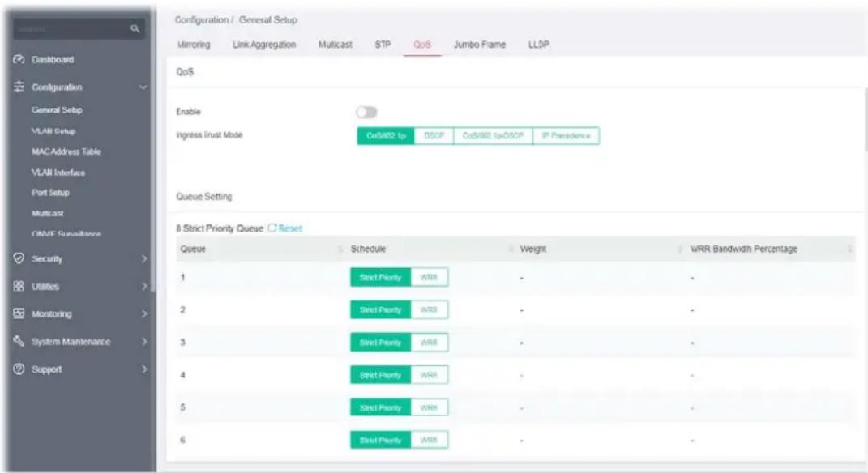Set queue 5 schedule to WRR
The image size is (868, 473).
429,407
